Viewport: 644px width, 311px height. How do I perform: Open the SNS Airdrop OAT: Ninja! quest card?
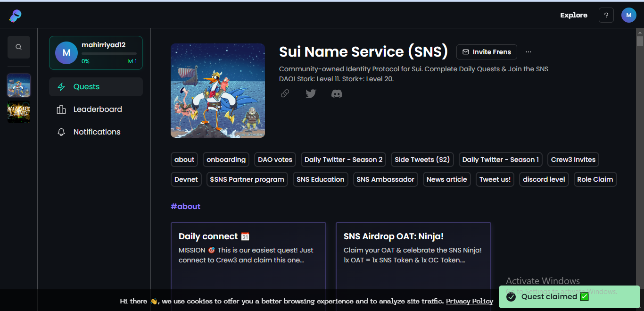(x=413, y=266)
